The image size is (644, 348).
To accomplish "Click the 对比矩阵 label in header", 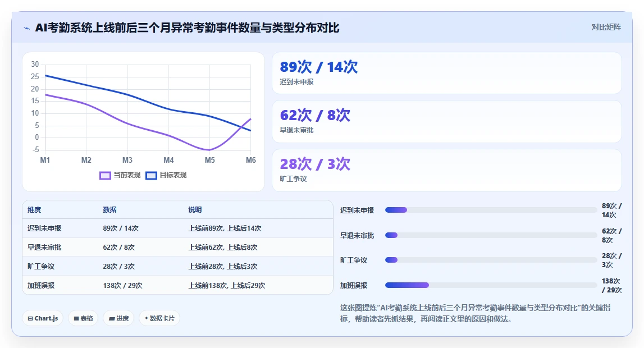I will [606, 27].
